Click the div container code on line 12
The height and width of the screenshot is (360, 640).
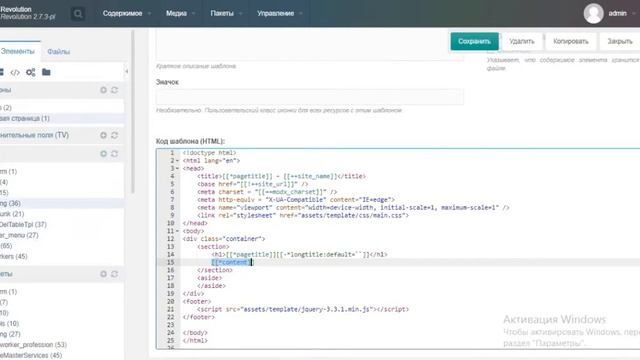pyautogui.click(x=224, y=239)
